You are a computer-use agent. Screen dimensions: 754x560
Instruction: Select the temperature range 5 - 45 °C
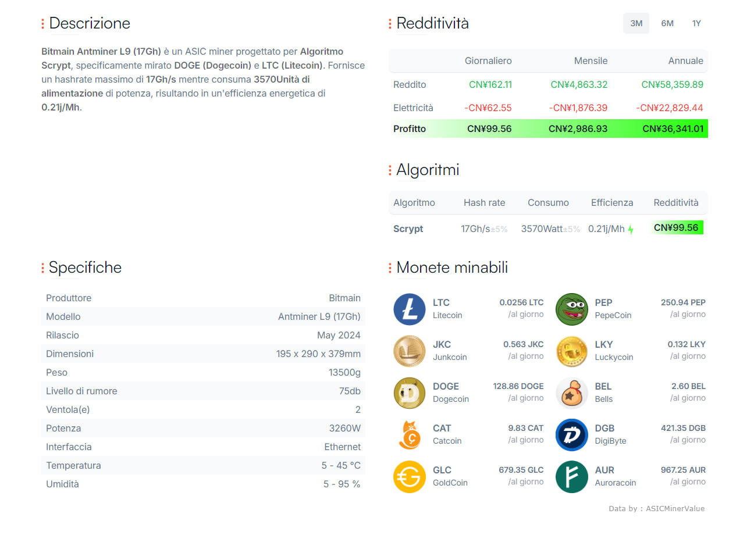click(x=341, y=466)
